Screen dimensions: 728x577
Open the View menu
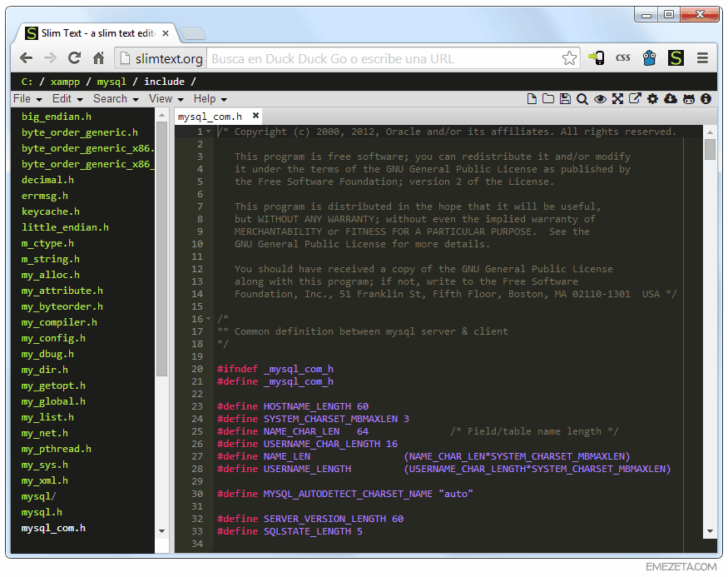tap(166, 99)
